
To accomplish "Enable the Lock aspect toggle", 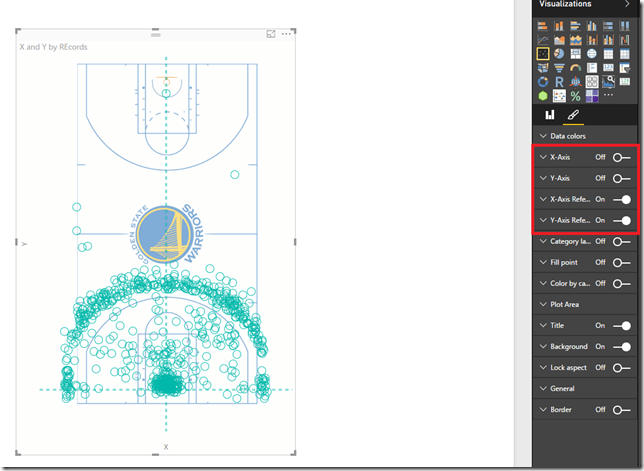I will [621, 368].
